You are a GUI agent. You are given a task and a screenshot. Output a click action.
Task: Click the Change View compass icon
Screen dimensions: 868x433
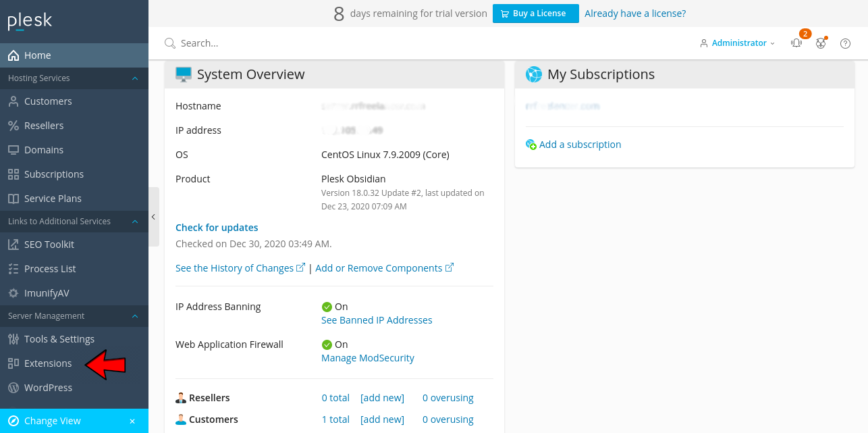pyautogui.click(x=13, y=421)
